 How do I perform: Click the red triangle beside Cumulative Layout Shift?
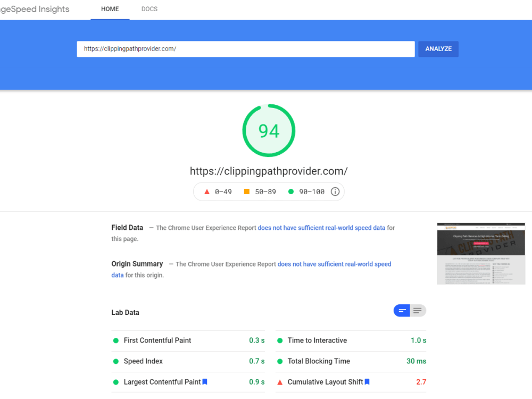[280, 383]
